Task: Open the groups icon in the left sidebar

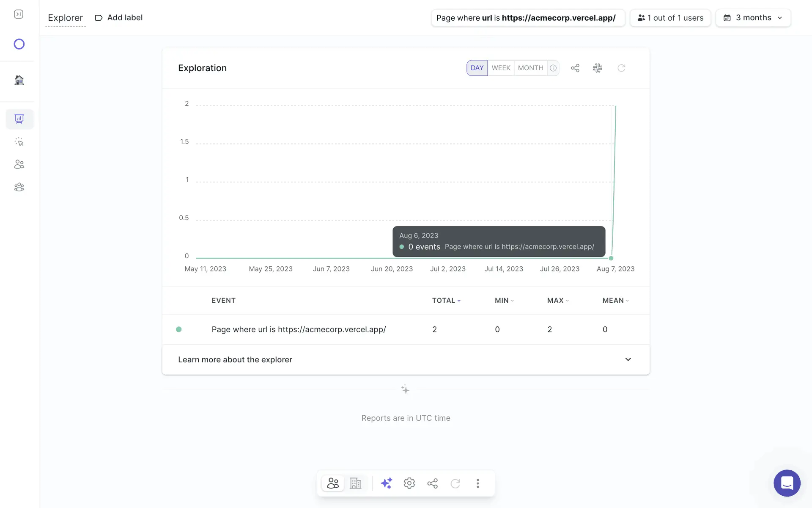Action: pos(19,187)
